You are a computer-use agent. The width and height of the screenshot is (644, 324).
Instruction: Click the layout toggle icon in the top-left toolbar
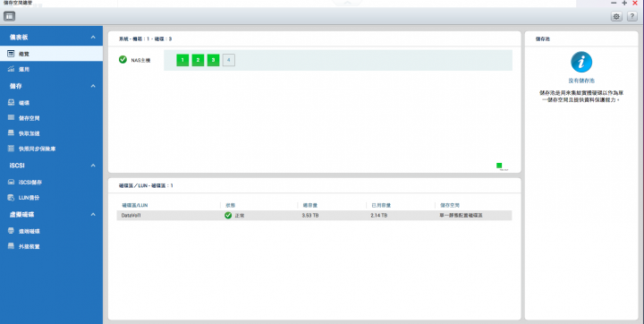click(10, 16)
